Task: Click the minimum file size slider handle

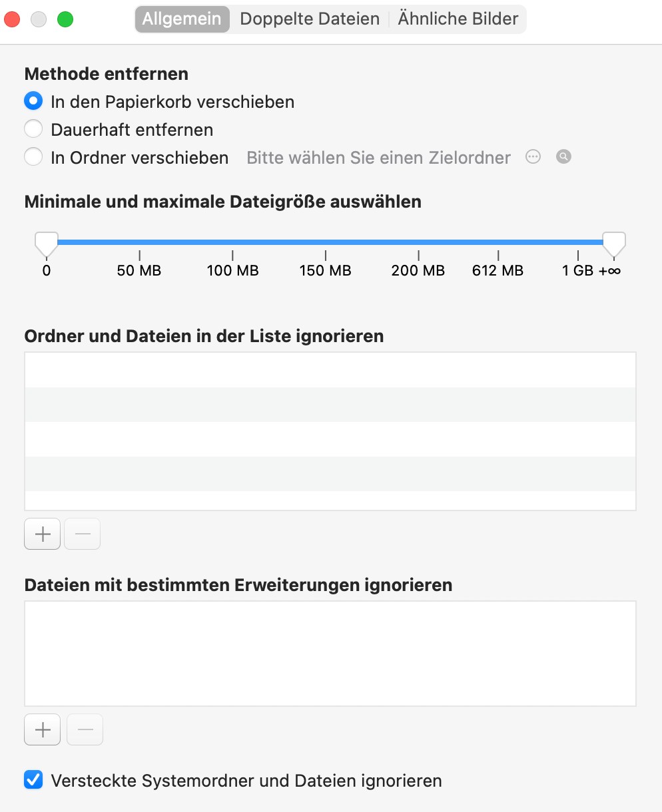Action: coord(47,244)
